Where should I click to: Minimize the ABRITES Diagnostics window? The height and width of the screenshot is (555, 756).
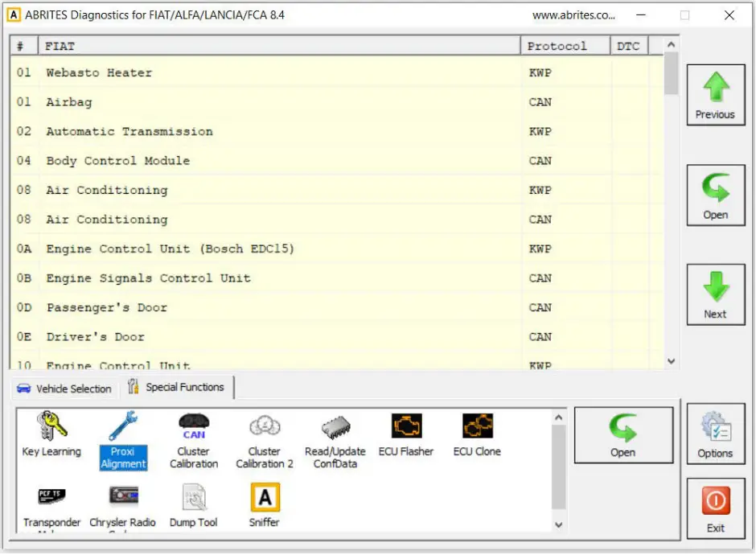click(641, 15)
